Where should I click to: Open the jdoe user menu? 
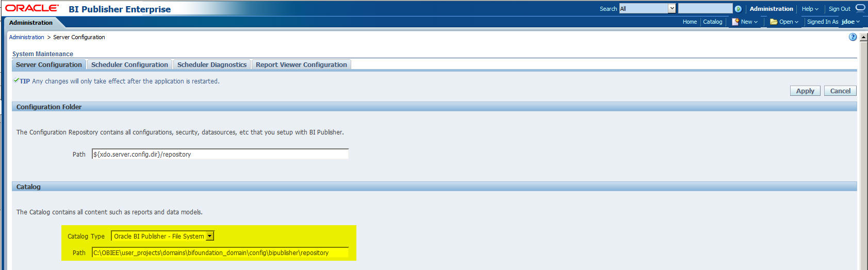pos(850,22)
